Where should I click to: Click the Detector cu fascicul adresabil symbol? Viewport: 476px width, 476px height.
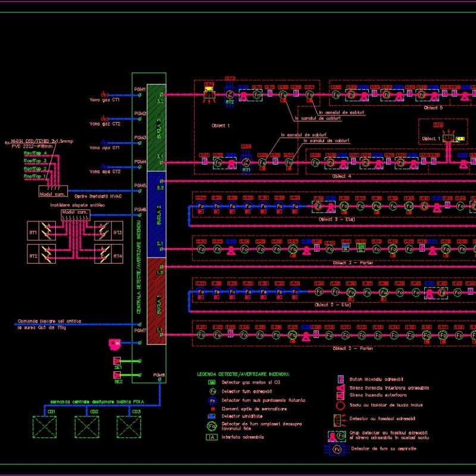tap(337, 419)
